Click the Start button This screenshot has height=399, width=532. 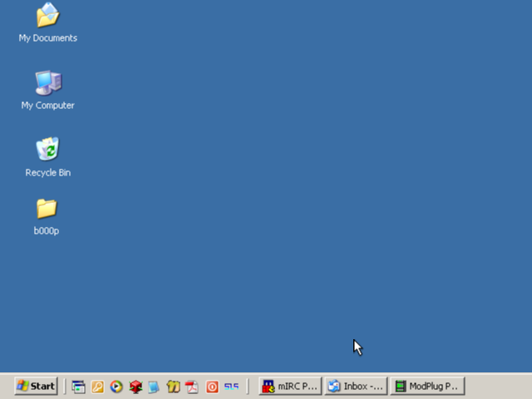[36, 386]
